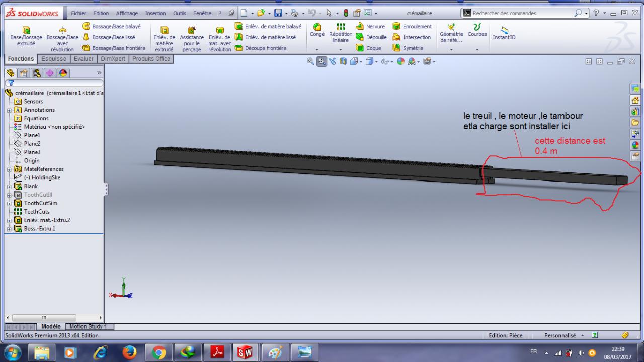Open Google Chrome from the taskbar
Screen dimensions: 644x362
coord(159,353)
